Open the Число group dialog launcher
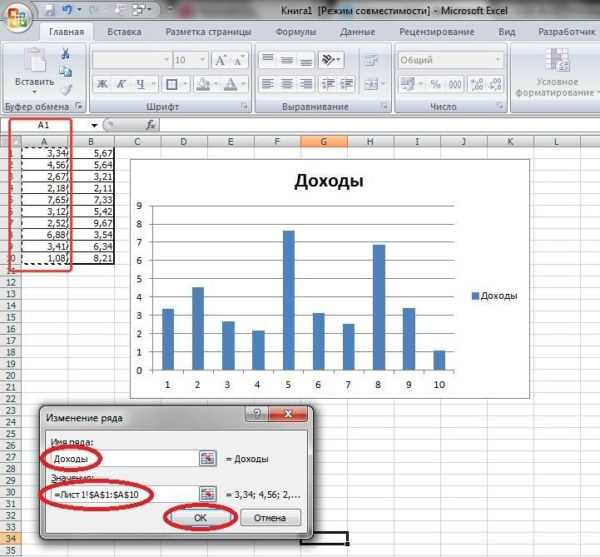Viewport: 600px width, 557px height. (500, 106)
